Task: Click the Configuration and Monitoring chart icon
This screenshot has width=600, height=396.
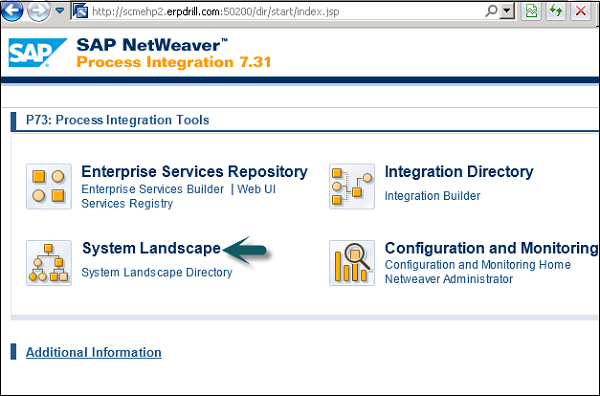Action: pos(352,263)
